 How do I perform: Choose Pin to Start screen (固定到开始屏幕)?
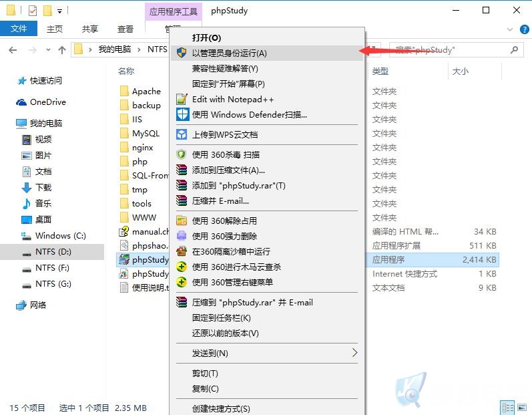coord(228,84)
